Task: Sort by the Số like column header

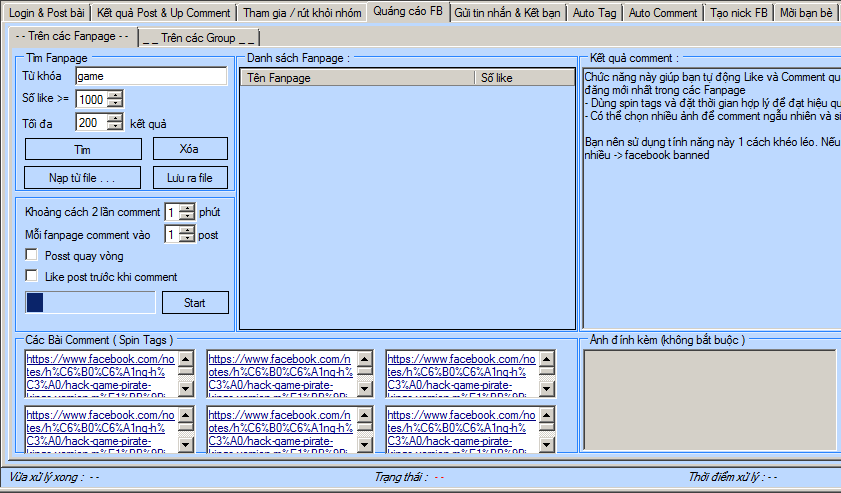Action: [525, 78]
